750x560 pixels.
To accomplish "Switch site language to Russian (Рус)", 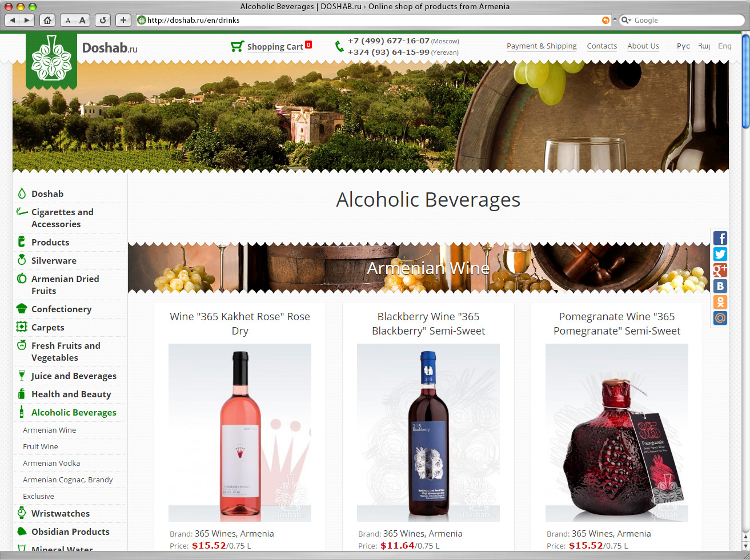I will (683, 46).
